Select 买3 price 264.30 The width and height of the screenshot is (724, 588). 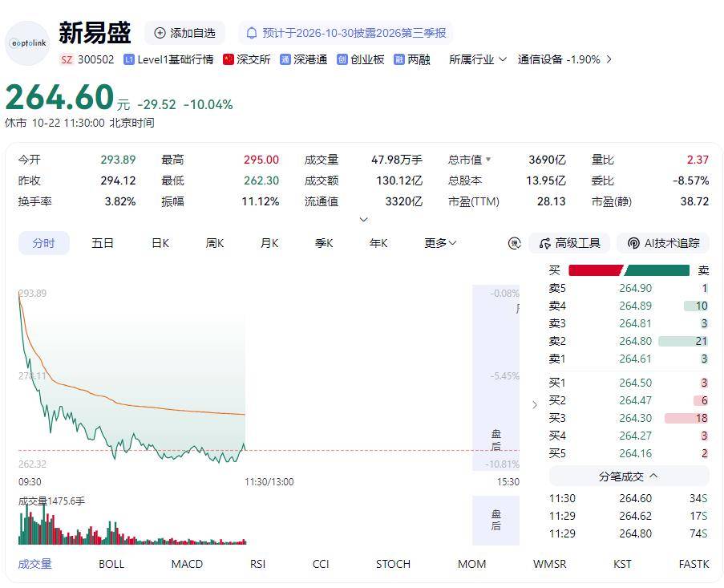click(635, 418)
